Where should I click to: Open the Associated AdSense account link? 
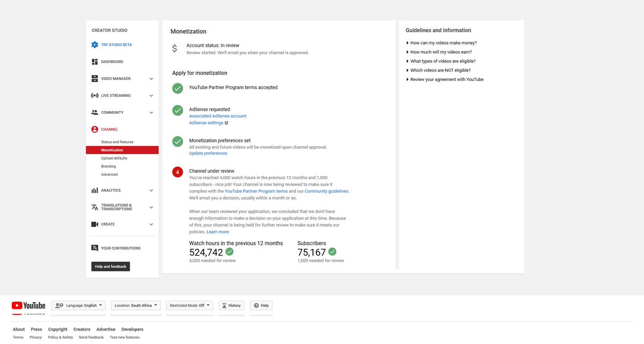(218, 116)
